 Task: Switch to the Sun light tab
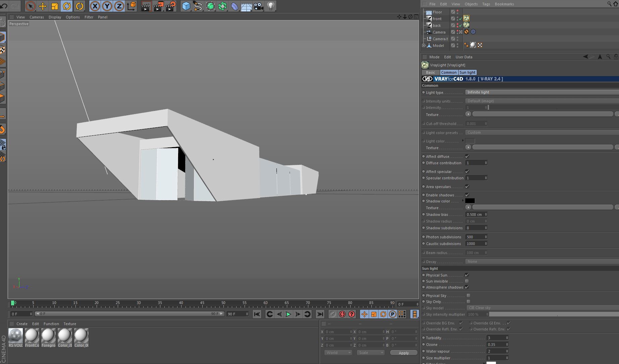467,72
